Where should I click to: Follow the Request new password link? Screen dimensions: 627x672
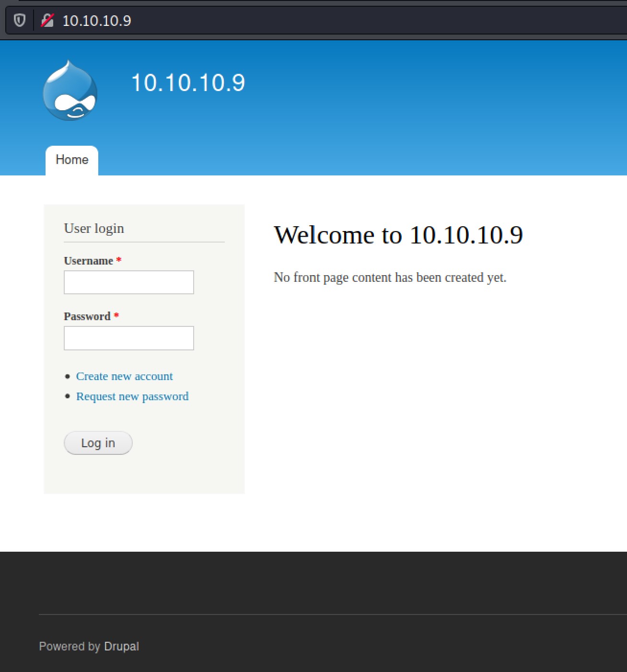132,396
